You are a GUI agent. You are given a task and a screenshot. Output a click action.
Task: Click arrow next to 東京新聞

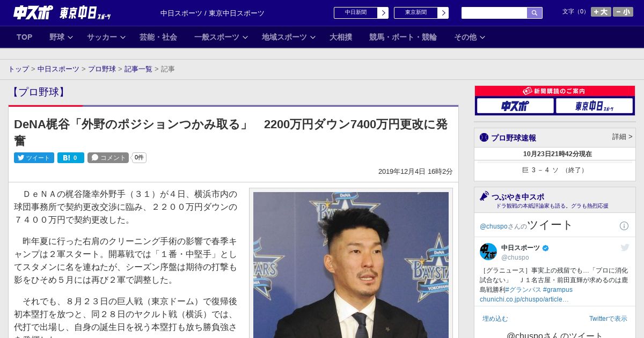point(443,13)
